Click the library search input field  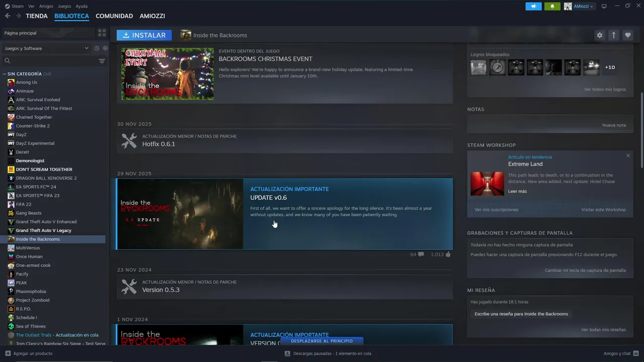point(53,61)
